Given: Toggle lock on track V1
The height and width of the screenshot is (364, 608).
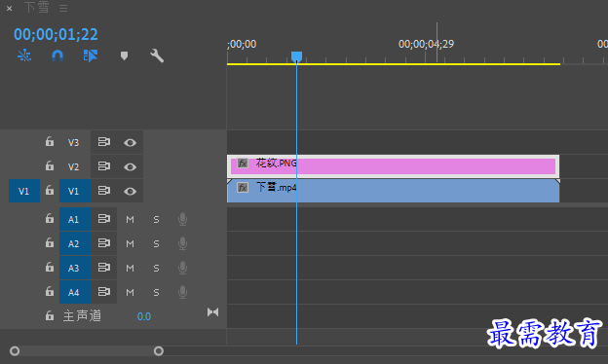Looking at the screenshot, I should 50,191.
